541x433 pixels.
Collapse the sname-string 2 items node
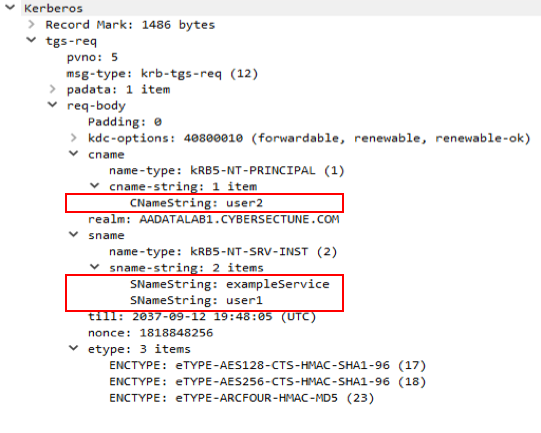click(95, 267)
